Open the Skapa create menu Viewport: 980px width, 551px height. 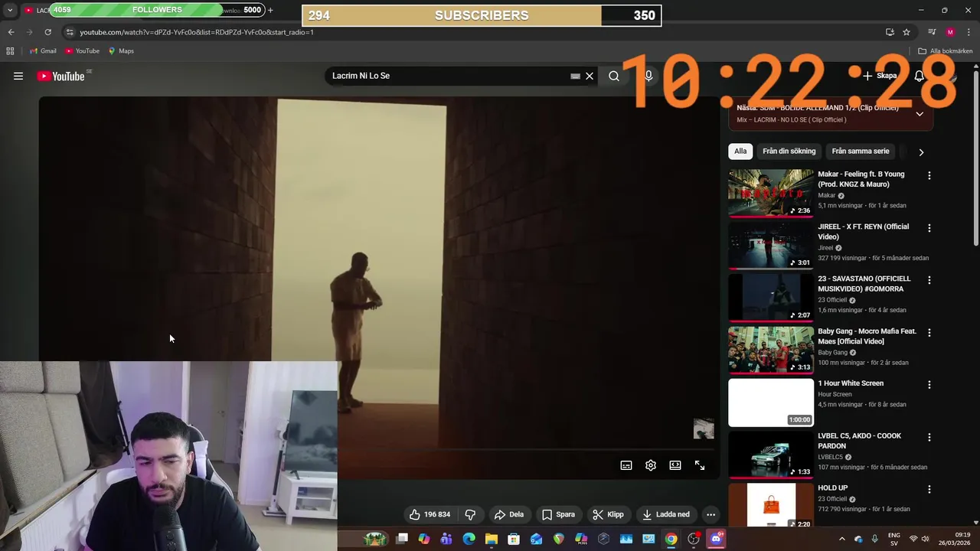pyautogui.click(x=879, y=76)
